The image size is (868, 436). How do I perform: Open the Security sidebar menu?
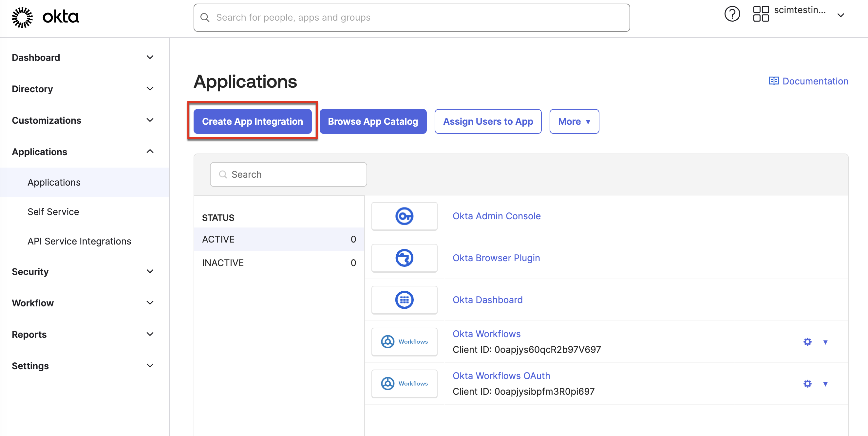30,271
